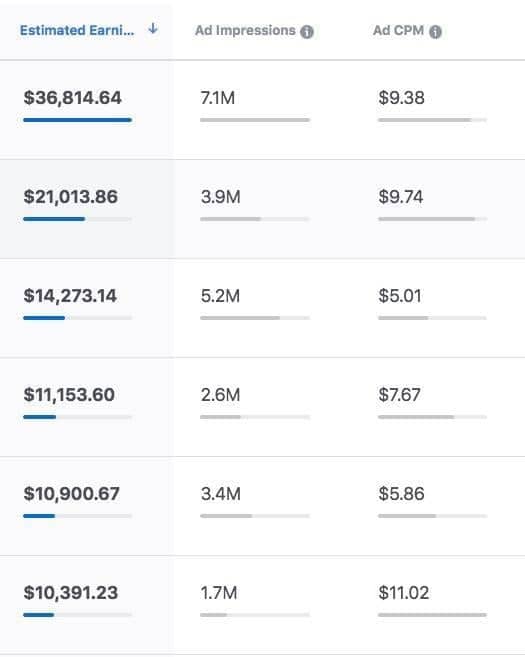Click the $5.01 Ad CPM value
This screenshot has width=525, height=657.
[400, 296]
